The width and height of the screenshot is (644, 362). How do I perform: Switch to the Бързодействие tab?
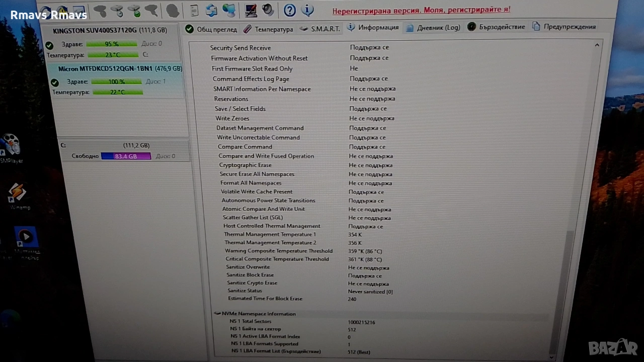pos(496,27)
